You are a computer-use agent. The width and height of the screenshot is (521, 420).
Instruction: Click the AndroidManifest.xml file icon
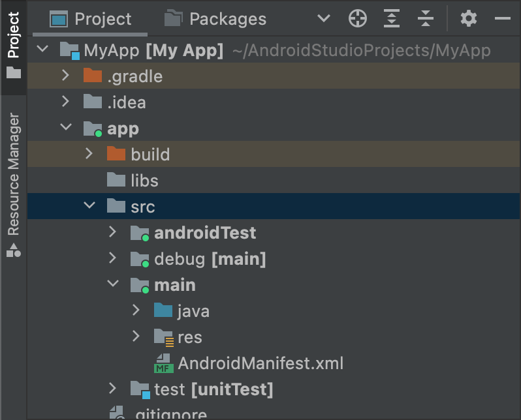pos(163,363)
